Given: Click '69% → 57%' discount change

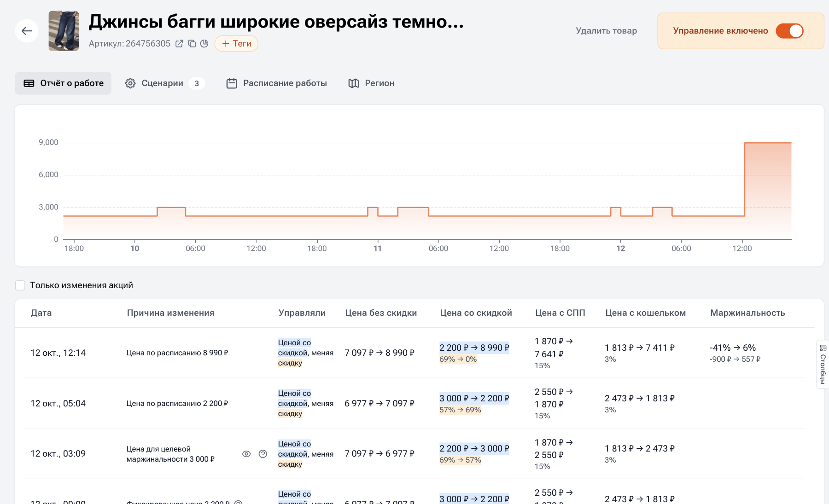Looking at the screenshot, I should 460,460.
